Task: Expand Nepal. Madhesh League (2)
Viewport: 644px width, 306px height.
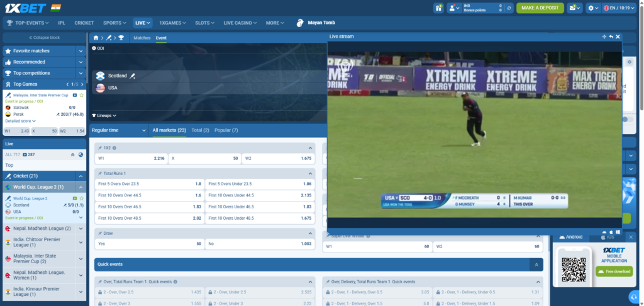Action: click(81, 229)
